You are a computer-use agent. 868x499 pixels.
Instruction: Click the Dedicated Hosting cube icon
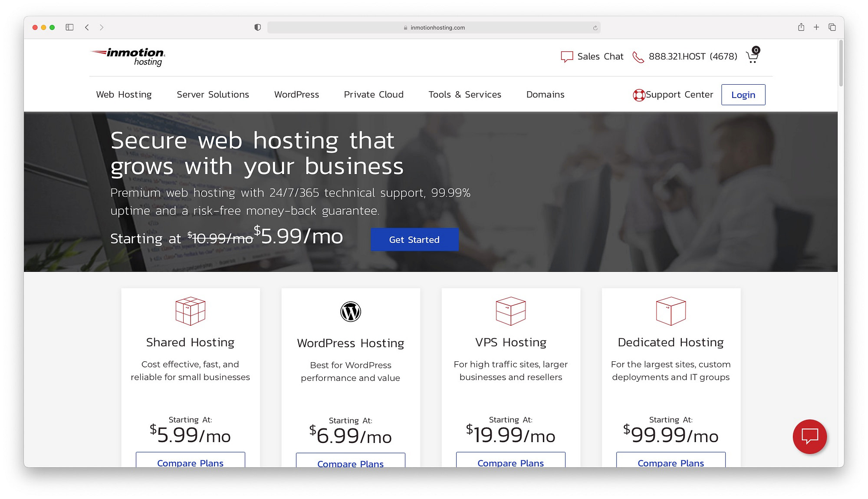click(671, 311)
